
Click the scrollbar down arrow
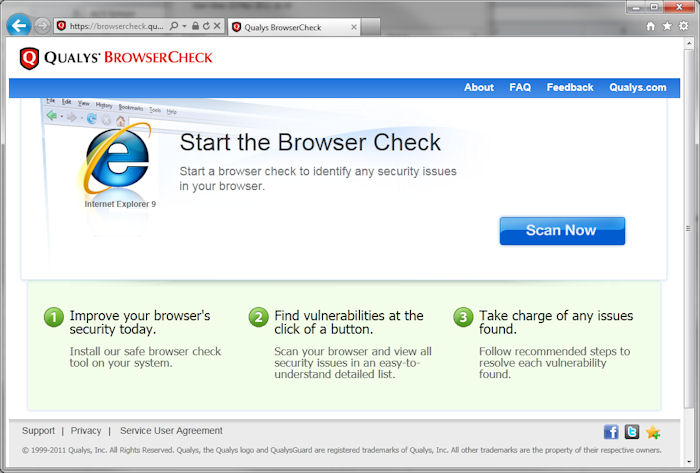(688, 461)
